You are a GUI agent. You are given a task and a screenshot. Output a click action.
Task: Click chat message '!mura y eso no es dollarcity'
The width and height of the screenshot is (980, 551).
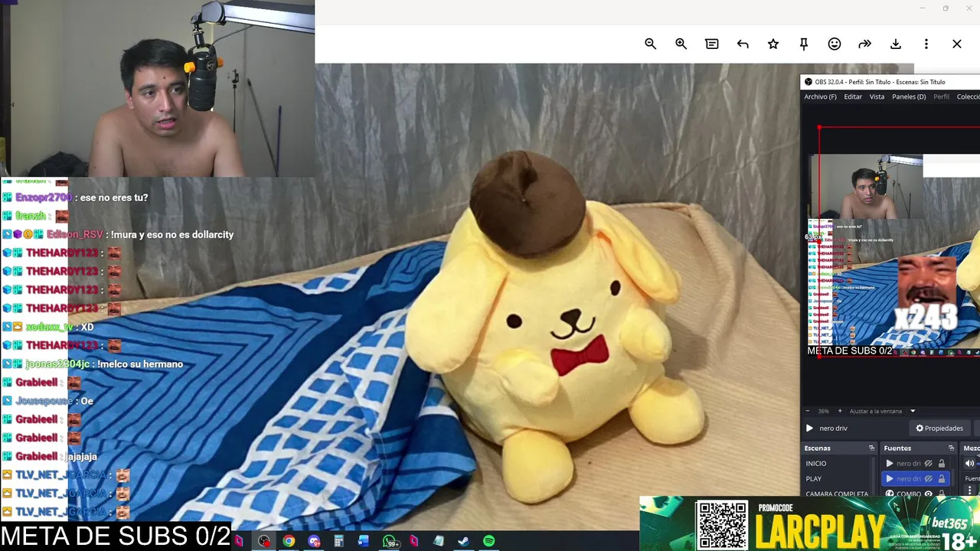172,234
